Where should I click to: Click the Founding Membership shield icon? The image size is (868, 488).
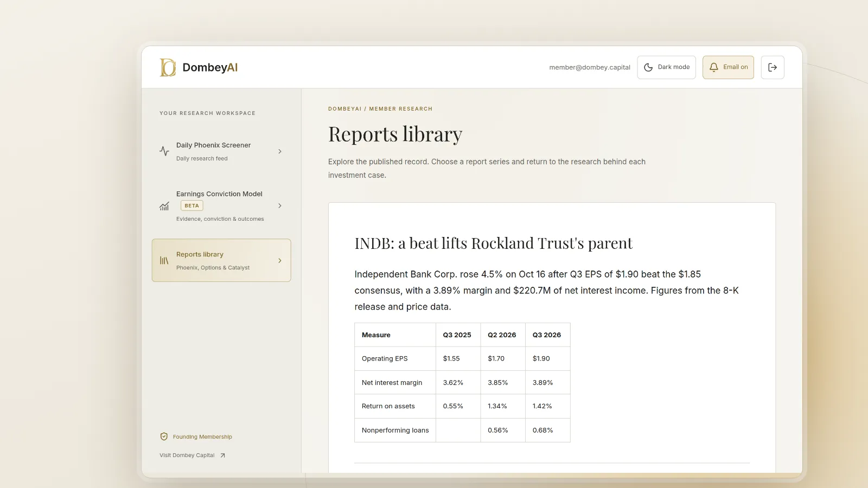pos(164,436)
